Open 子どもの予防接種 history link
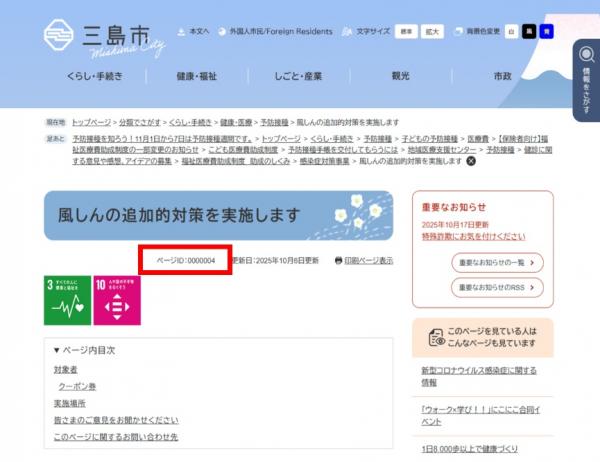The image size is (600, 462). [x=430, y=139]
